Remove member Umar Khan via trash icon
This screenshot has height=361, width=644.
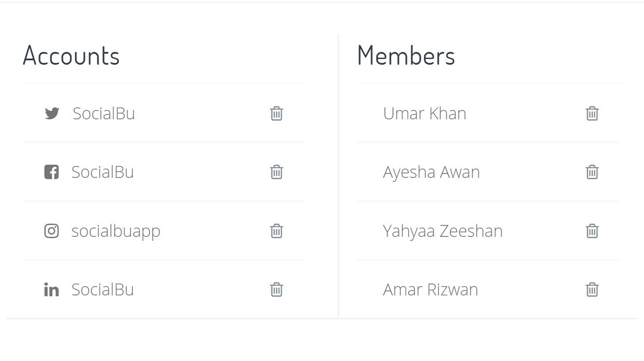click(592, 113)
